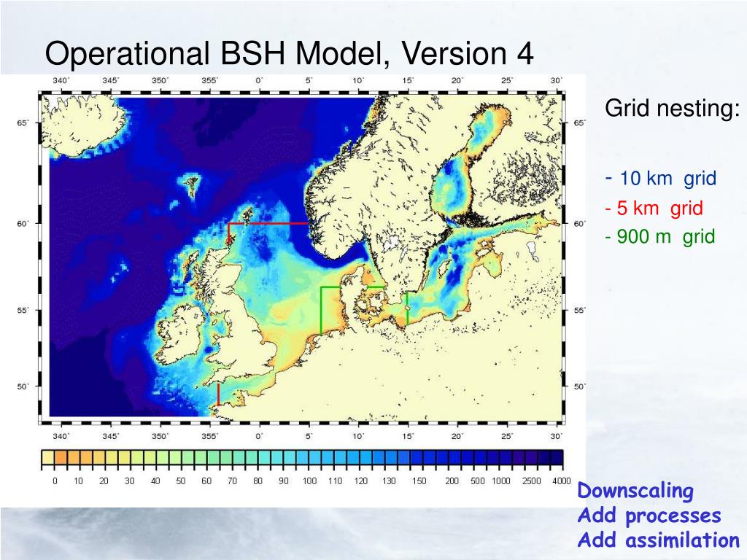
Task: Click the top axis longitude label 0°
Action: [x=259, y=80]
